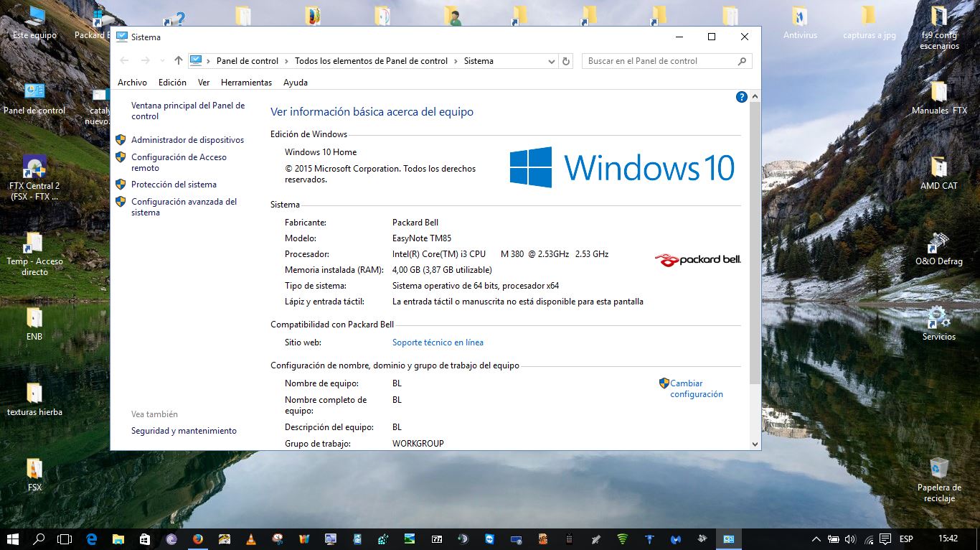Click the Buscar en el Panel de control field
Viewport: 980px width, 550px height.
tap(667, 61)
